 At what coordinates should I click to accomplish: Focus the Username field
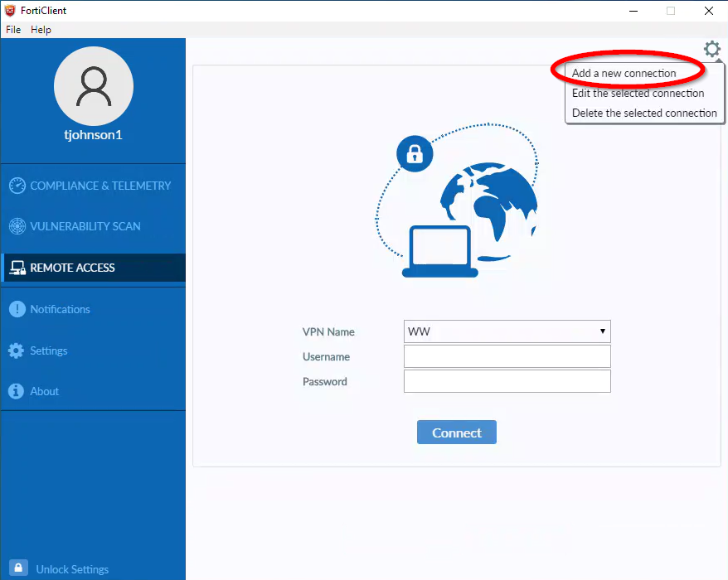507,356
